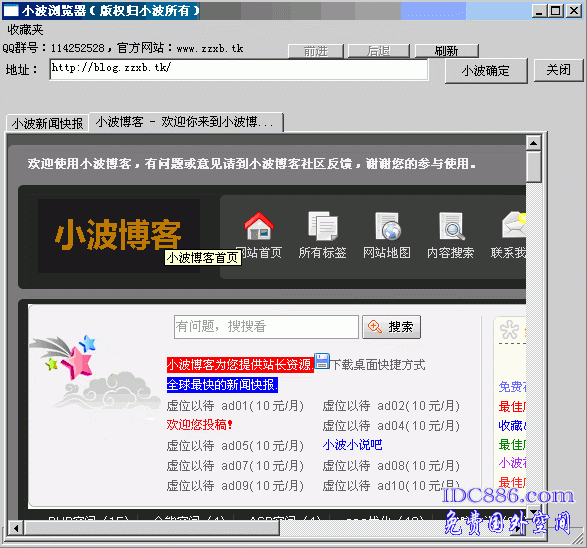Click the browser window title bar icon

pyautogui.click(x=10, y=10)
